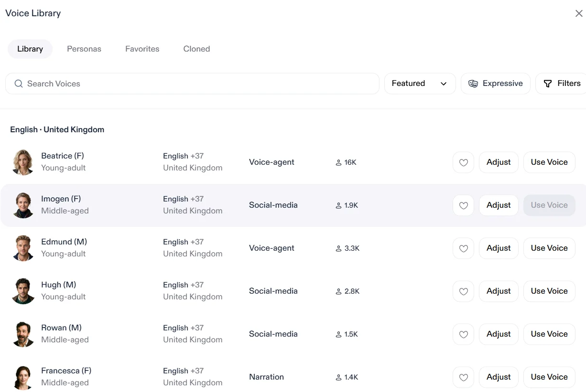Click Francesca's avatar thumbnail

click(23, 377)
